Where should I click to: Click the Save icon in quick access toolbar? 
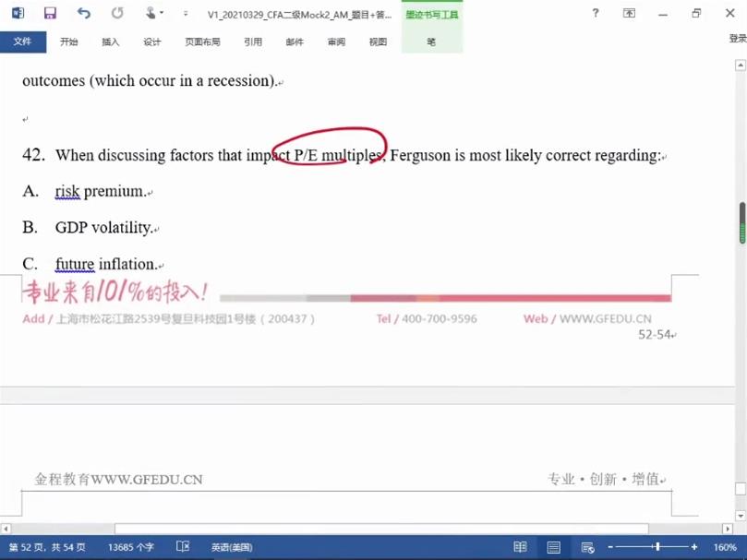pos(50,14)
